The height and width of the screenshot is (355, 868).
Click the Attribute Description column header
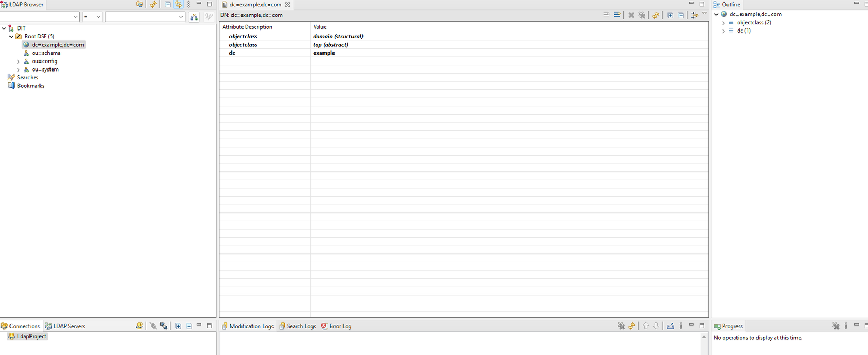pyautogui.click(x=265, y=27)
